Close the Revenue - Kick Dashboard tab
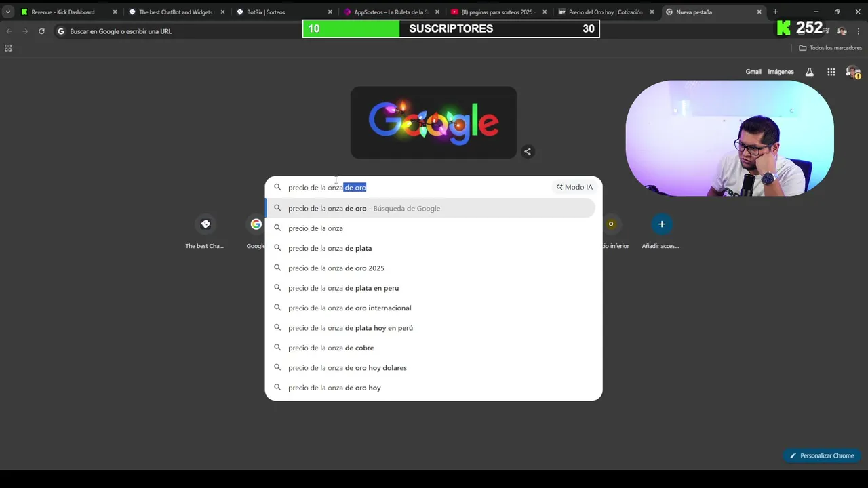868x488 pixels. coord(115,12)
